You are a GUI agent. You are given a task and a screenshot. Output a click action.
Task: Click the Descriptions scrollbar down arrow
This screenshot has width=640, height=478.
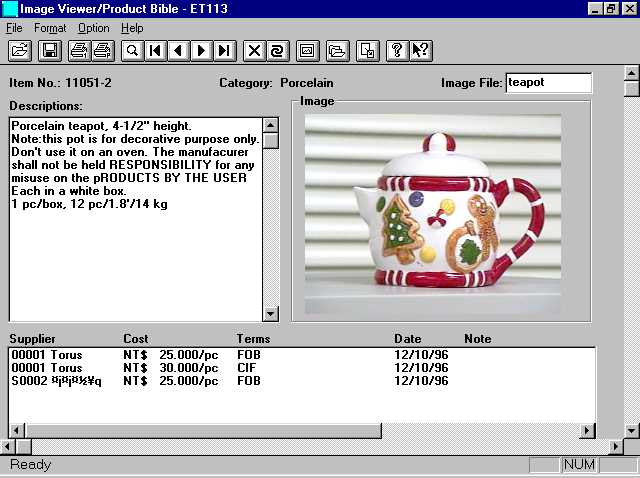point(270,313)
